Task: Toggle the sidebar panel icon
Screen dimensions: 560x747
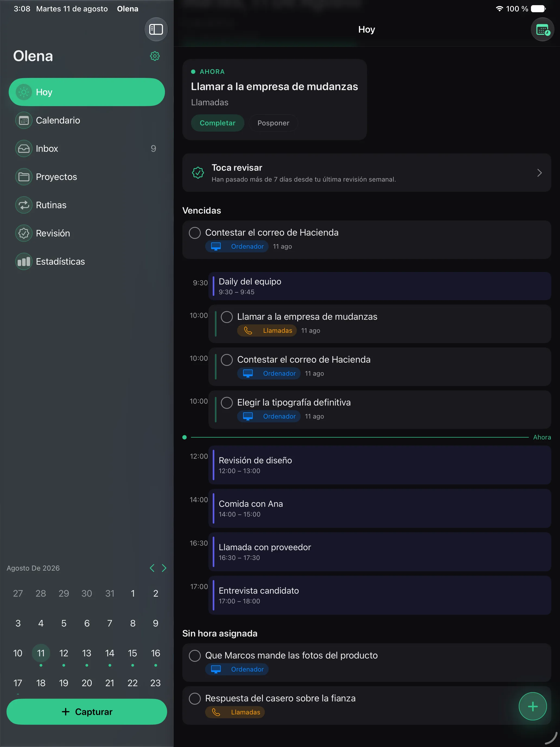Action: point(156,29)
